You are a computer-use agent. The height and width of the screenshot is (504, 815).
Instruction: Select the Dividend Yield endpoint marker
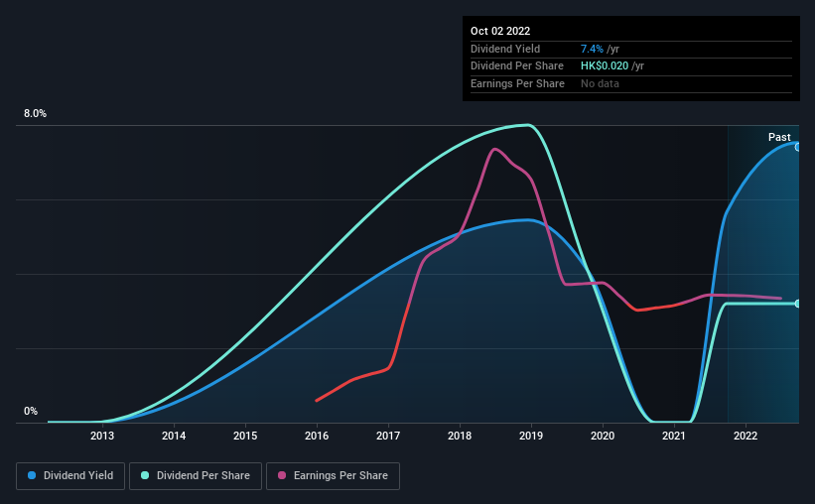pos(798,148)
